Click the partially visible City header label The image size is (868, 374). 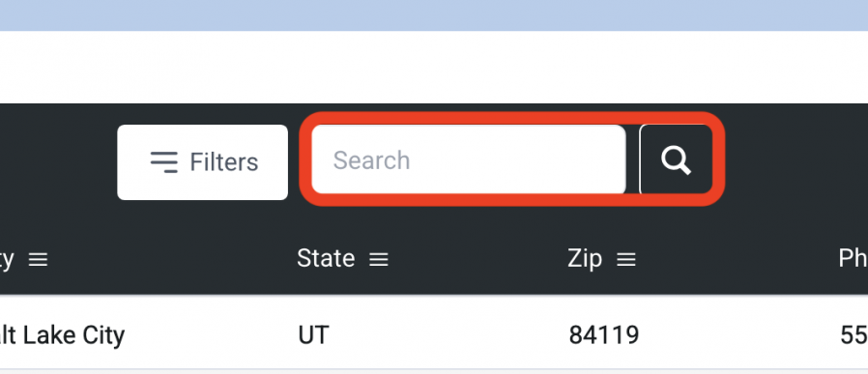tap(7, 260)
